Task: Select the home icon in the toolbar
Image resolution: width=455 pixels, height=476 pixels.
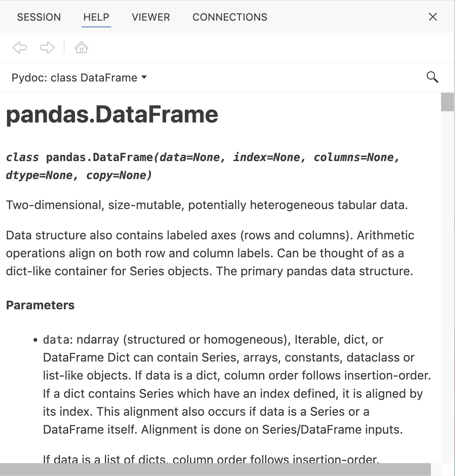Action: (82, 48)
